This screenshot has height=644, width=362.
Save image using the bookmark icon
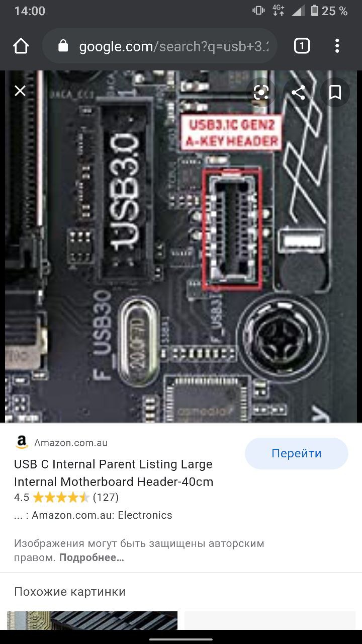pyautogui.click(x=335, y=92)
